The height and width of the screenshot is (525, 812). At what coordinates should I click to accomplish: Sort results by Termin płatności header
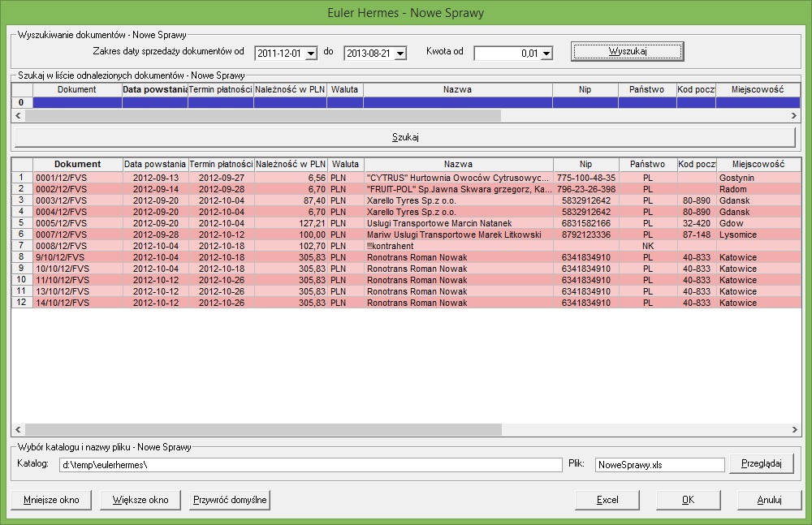point(221,164)
